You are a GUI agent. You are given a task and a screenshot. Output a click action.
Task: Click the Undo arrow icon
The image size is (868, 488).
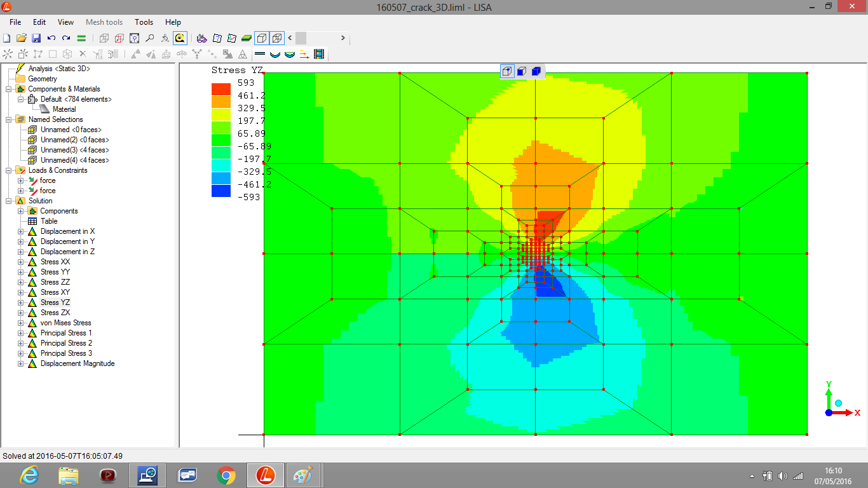pyautogui.click(x=51, y=38)
